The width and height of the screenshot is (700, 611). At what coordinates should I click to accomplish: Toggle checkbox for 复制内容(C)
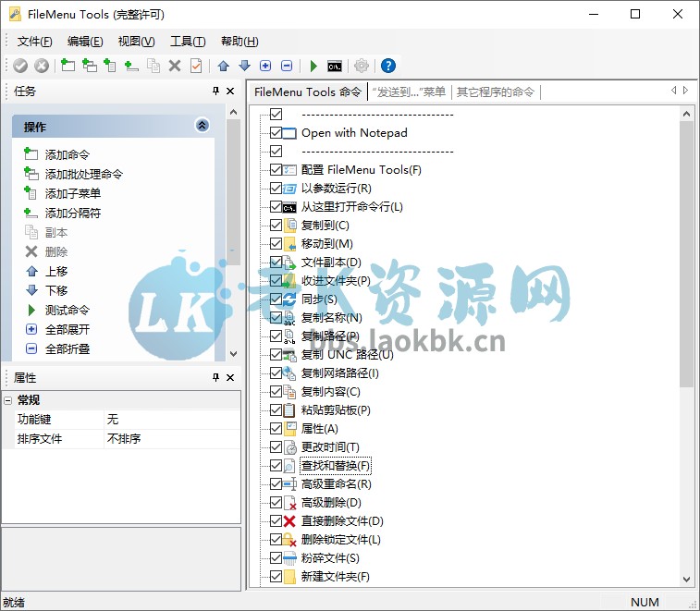(276, 391)
